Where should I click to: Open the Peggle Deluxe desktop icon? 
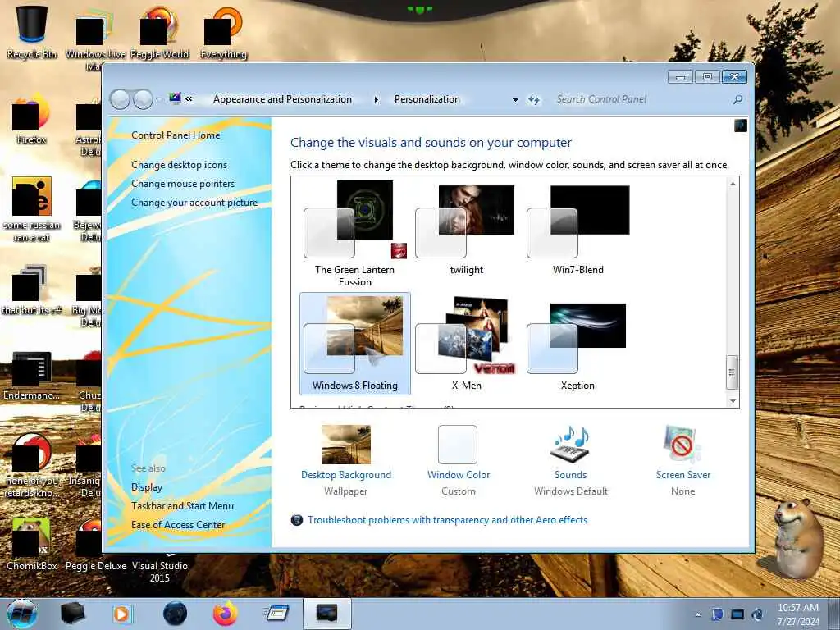click(96, 544)
